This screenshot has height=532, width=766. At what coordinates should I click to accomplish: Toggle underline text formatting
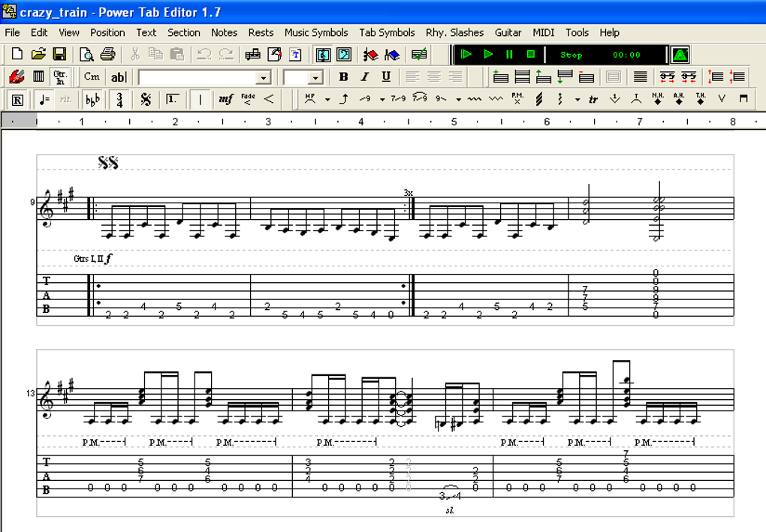pyautogui.click(x=386, y=77)
